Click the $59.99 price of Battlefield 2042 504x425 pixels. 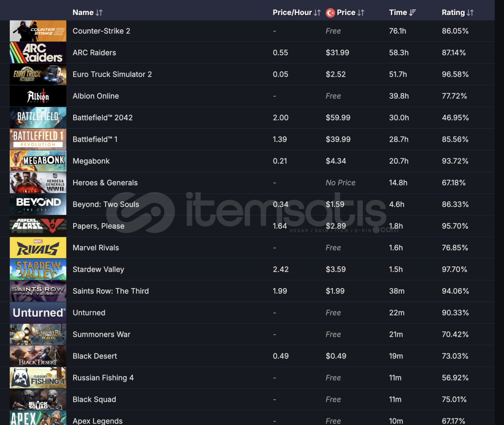click(338, 118)
